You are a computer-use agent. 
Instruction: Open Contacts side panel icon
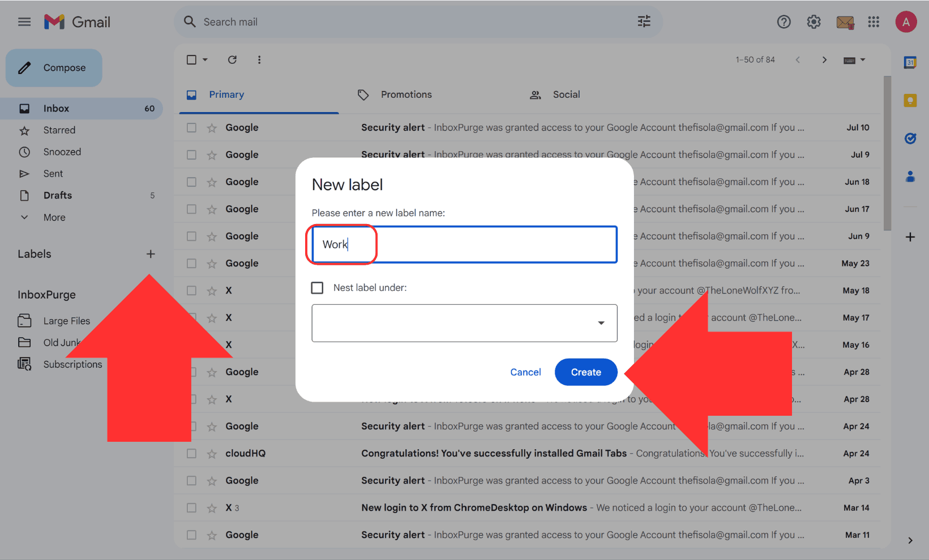click(x=910, y=176)
